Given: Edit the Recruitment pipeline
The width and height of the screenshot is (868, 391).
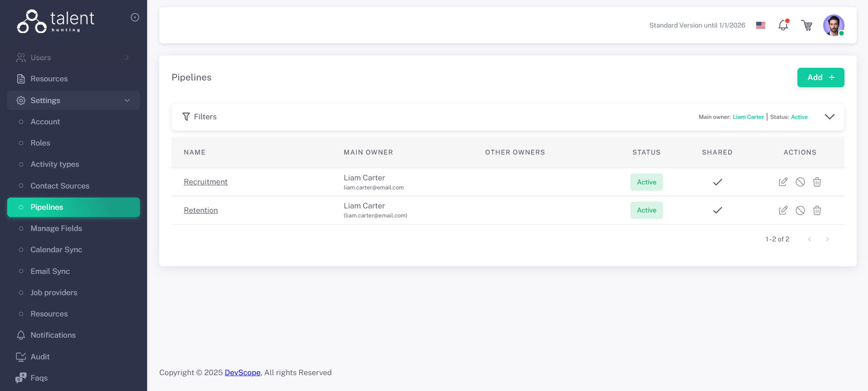Looking at the screenshot, I should coord(783,182).
